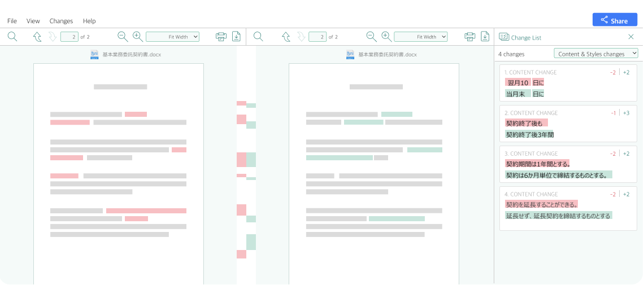Print the right document

point(469,37)
